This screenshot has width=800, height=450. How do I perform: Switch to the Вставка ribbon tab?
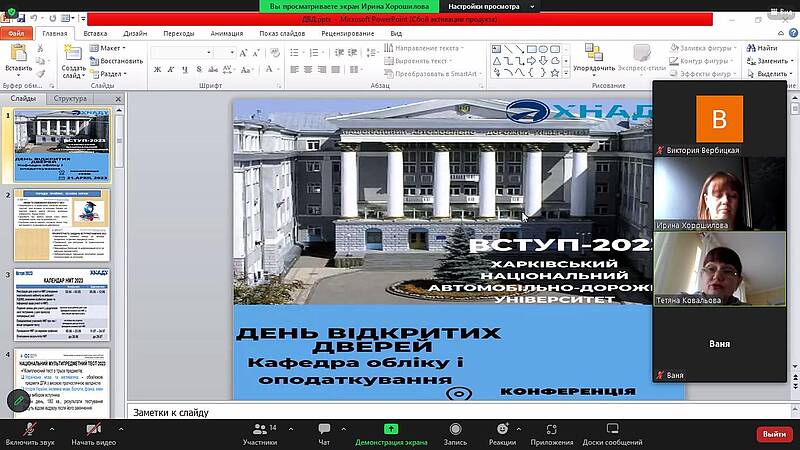[x=95, y=33]
